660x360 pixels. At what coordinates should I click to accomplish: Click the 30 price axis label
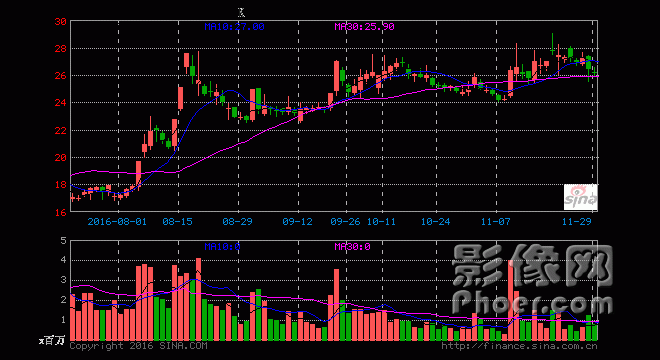pyautogui.click(x=61, y=21)
